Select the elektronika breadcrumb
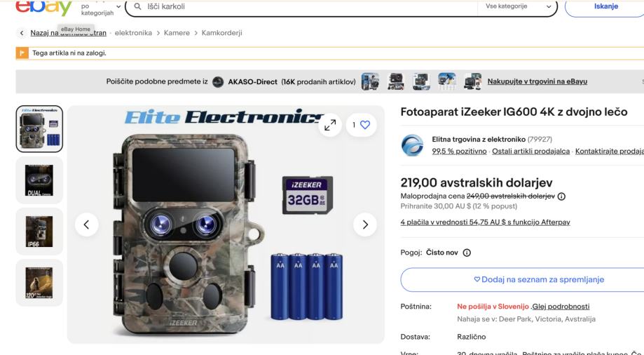The height and width of the screenshot is (355, 644). (133, 33)
